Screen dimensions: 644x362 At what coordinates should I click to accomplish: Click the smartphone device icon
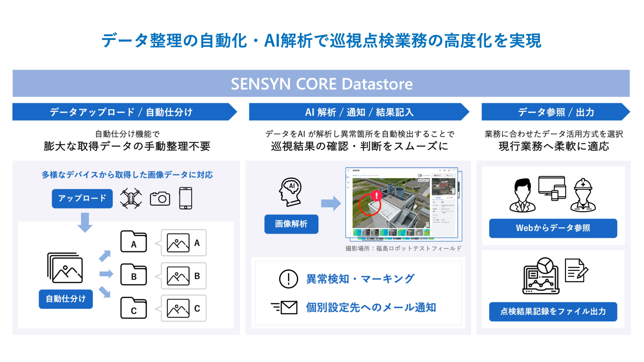click(185, 198)
